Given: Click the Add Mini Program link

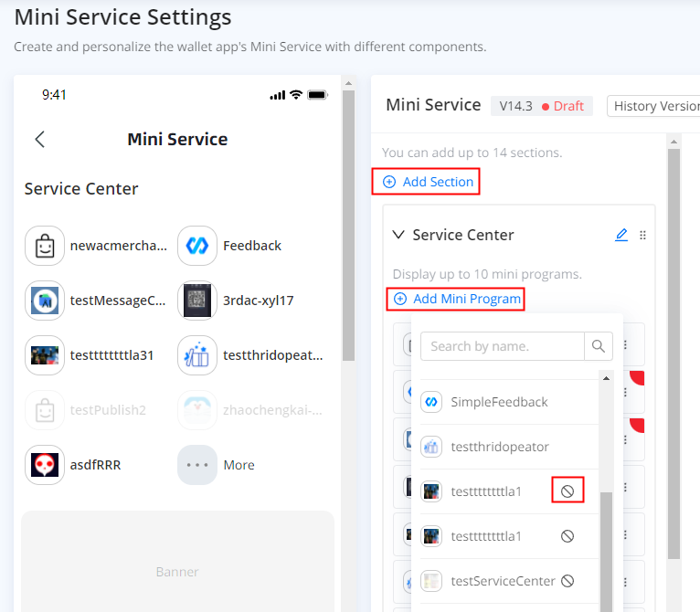Looking at the screenshot, I should [x=457, y=299].
